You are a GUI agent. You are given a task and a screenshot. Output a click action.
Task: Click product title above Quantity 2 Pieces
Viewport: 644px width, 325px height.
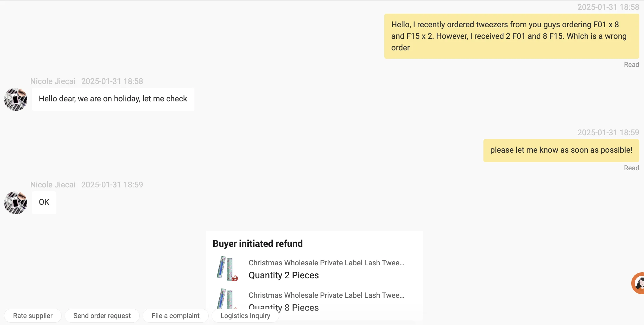point(326,263)
